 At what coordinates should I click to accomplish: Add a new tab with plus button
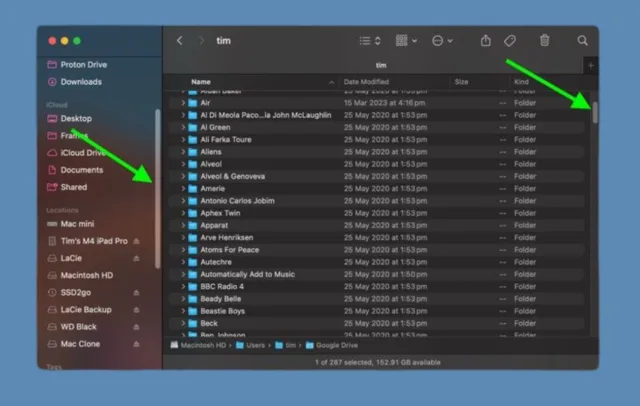[x=591, y=65]
